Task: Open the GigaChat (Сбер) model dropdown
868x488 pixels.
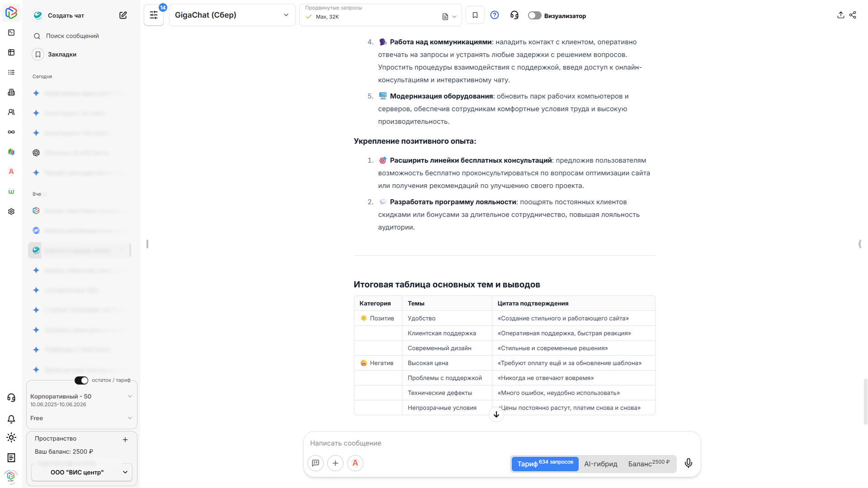Action: coord(232,15)
